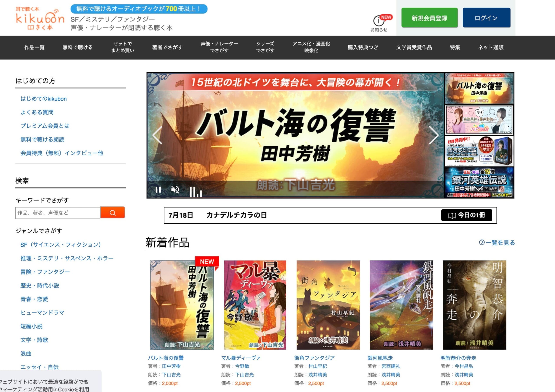The height and width of the screenshot is (392, 555).
Task: Open 今日の1冊 book button
Action: [467, 215]
